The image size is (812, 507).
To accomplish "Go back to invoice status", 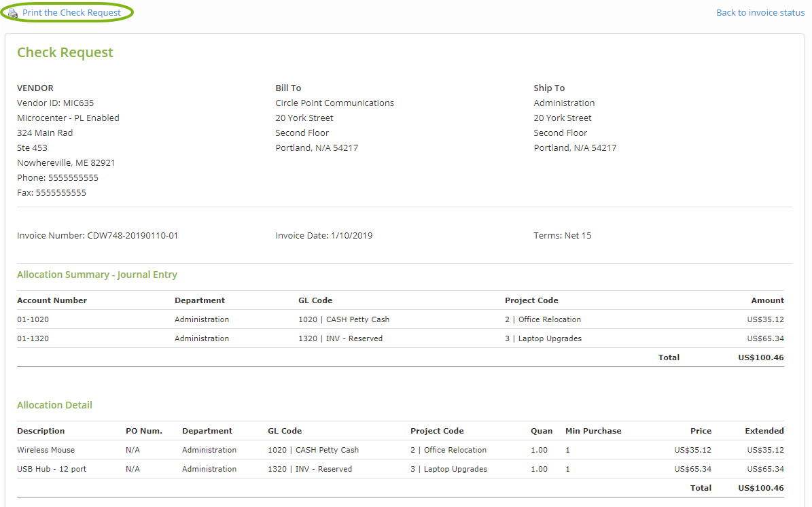I will click(x=760, y=13).
